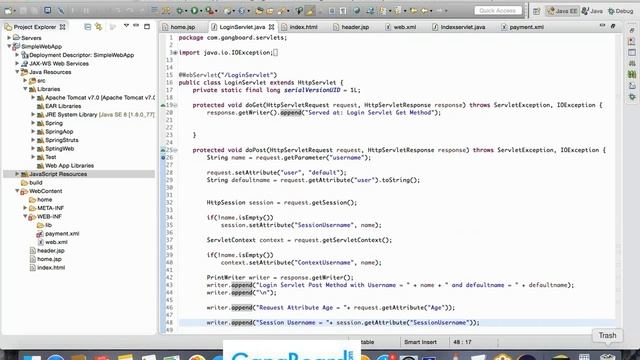Click the Smart Insert status bar entry
The image size is (640, 360).
(x=420, y=342)
